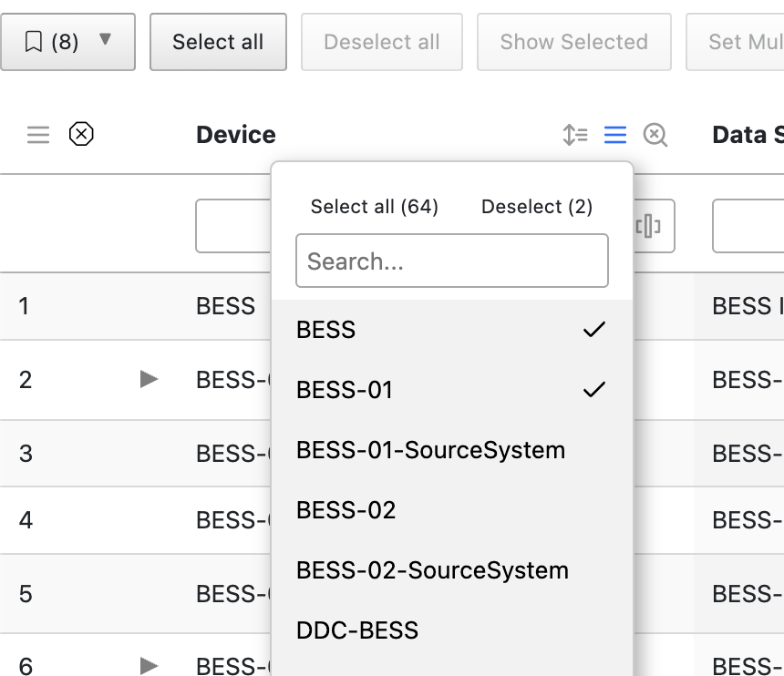The image size is (784, 676).
Task: Toggle the blue filter list icon
Action: coord(615,136)
